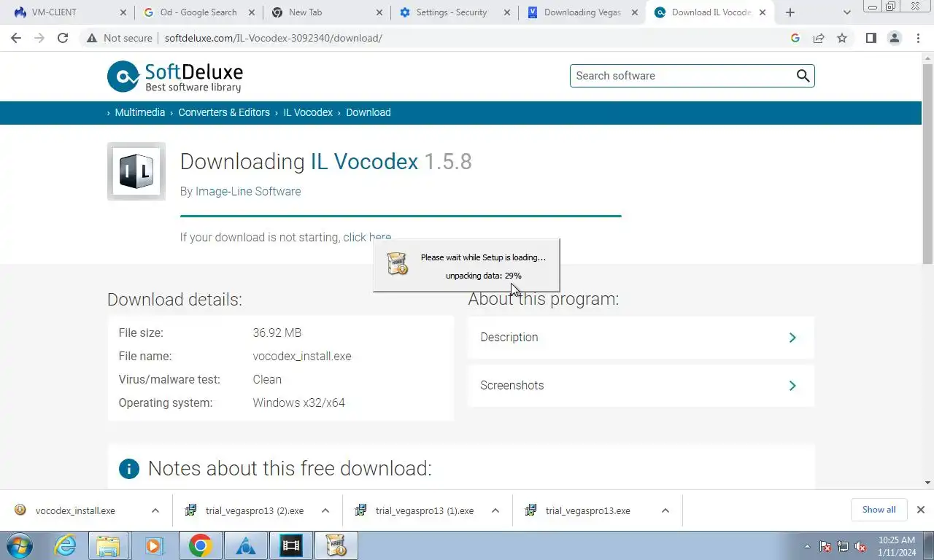Image resolution: width=934 pixels, height=560 pixels.
Task: Click the address bar URL
Action: click(274, 38)
